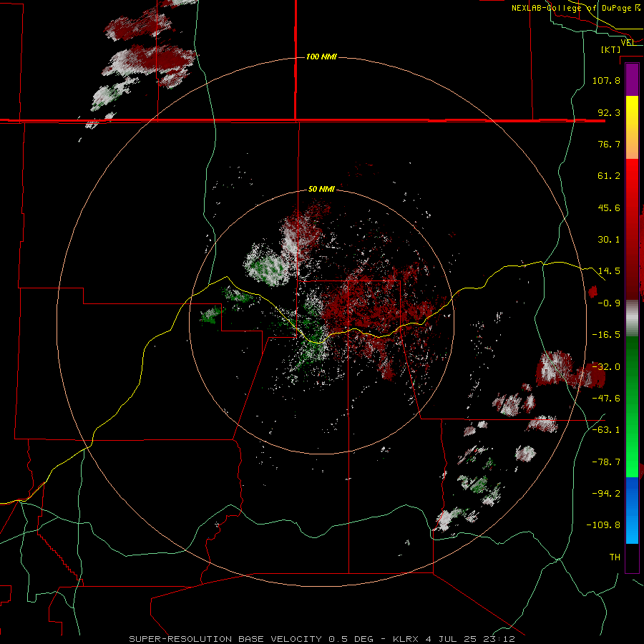Select the 76.7 scale value

[x=609, y=144]
